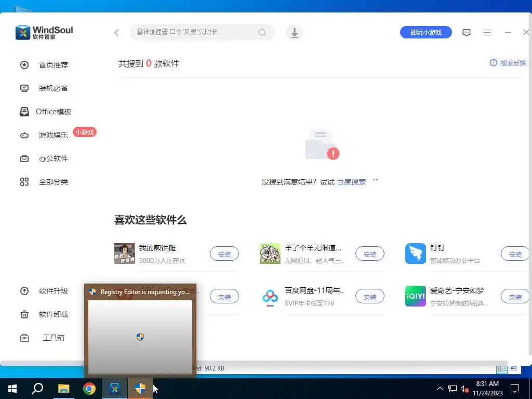Install 百度网盘-11周年
This screenshot has height=399, width=532.
[x=370, y=297]
